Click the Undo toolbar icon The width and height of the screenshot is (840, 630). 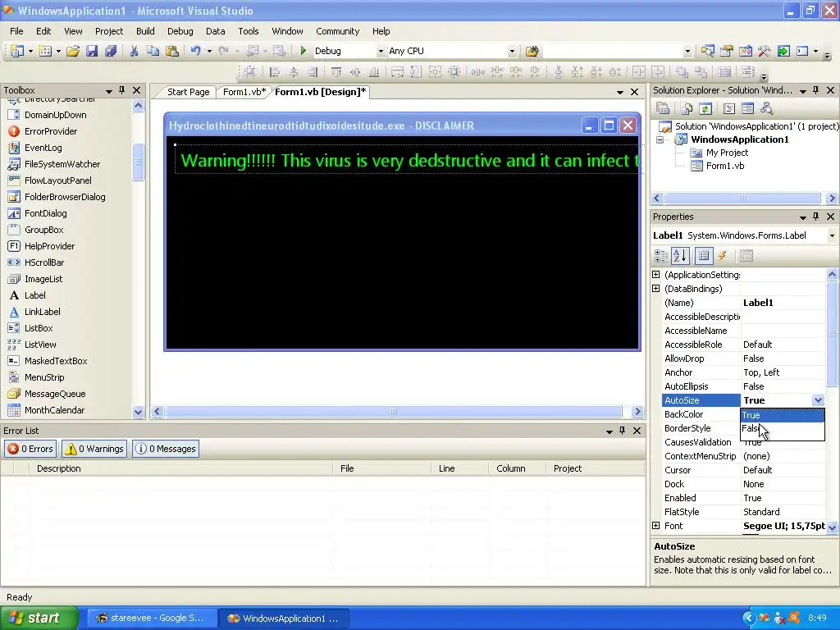(x=195, y=51)
